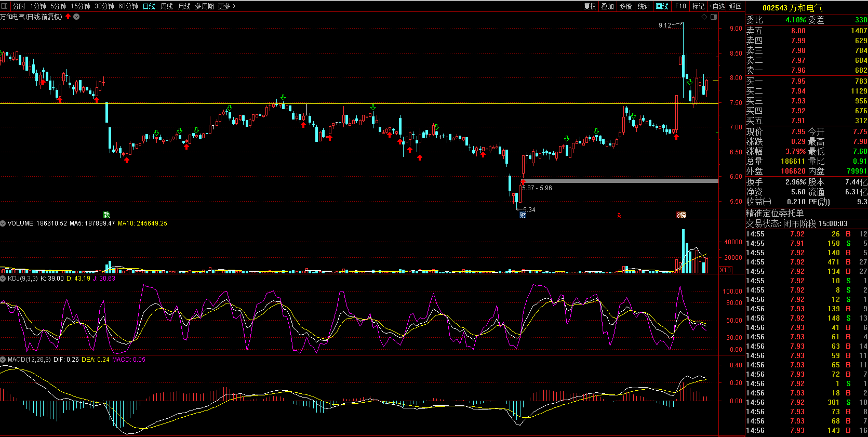Click the 最高 price 7.98
This screenshot has height=437, width=868.
(x=860, y=141)
